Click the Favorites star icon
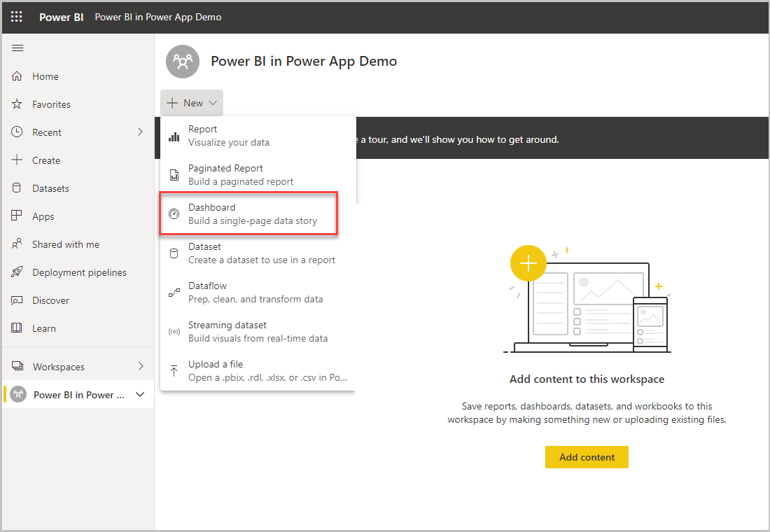770x532 pixels. click(x=17, y=104)
